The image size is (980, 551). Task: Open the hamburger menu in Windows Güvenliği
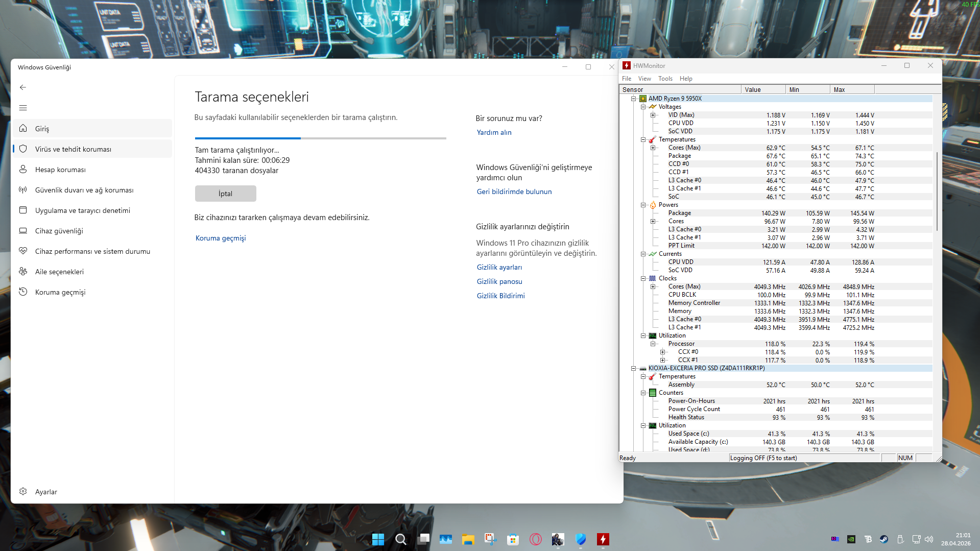[23, 108]
